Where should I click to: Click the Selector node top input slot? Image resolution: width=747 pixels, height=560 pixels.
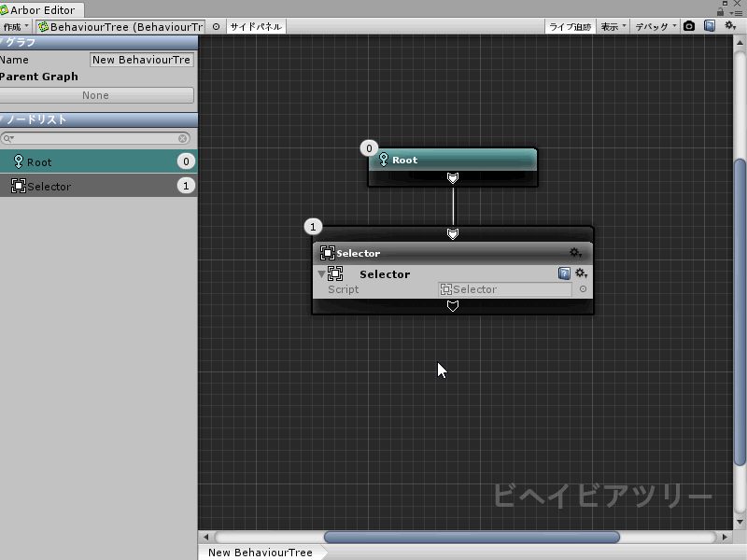click(x=453, y=233)
